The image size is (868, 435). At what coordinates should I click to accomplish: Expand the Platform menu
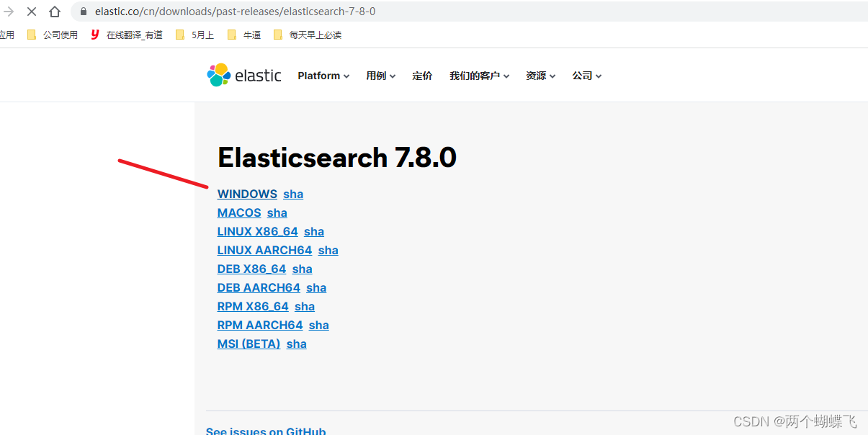pos(323,76)
